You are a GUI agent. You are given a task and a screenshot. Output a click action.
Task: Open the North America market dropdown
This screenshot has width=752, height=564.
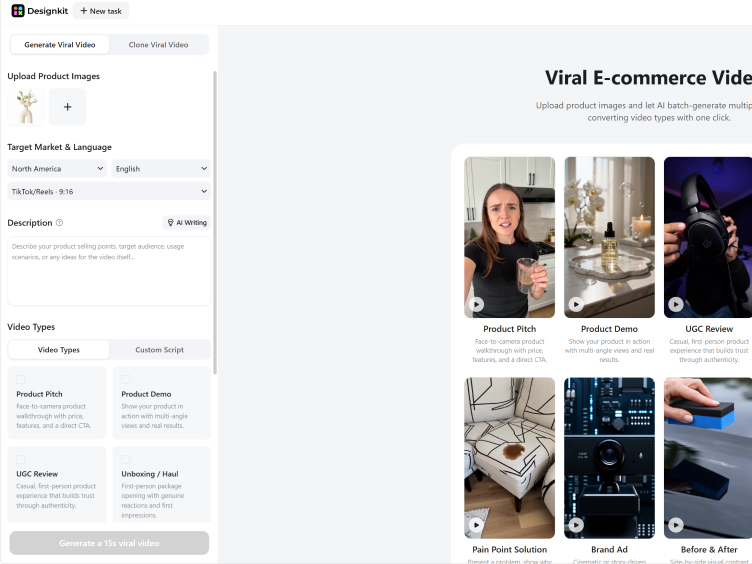click(58, 169)
